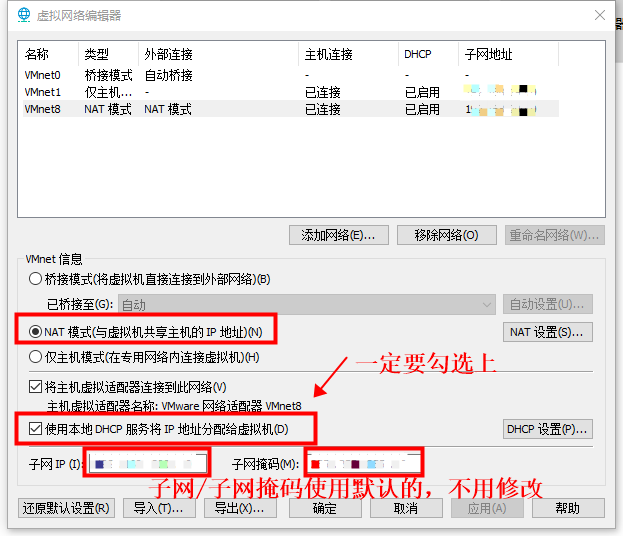Click the 导入(T)... button
The height and width of the screenshot is (536, 623).
(x=159, y=508)
